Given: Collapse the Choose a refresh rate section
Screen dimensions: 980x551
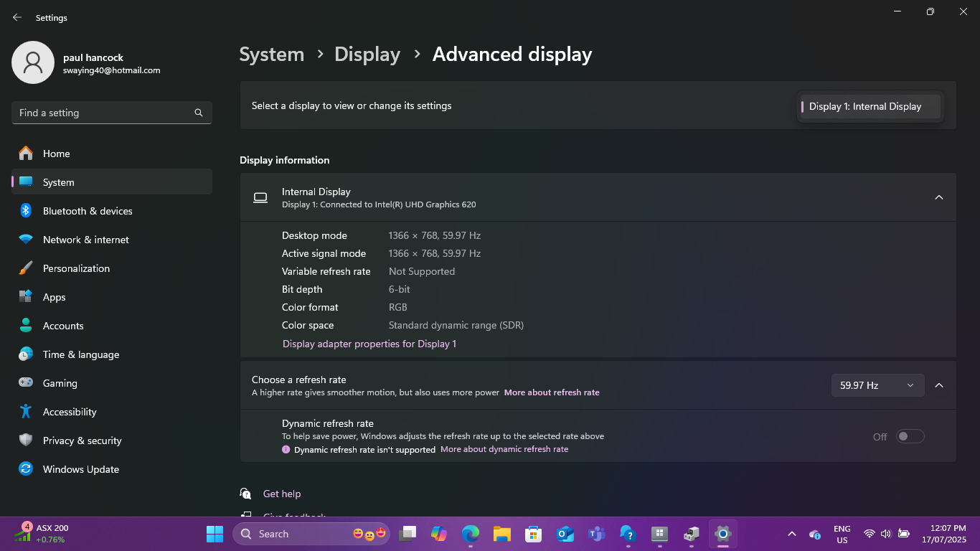Looking at the screenshot, I should [x=939, y=385].
